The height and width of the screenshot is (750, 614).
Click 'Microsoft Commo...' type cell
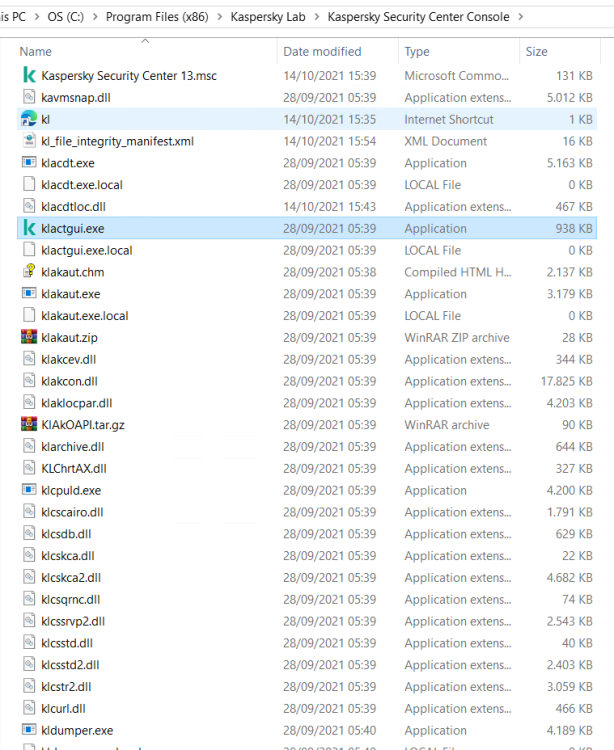click(457, 76)
